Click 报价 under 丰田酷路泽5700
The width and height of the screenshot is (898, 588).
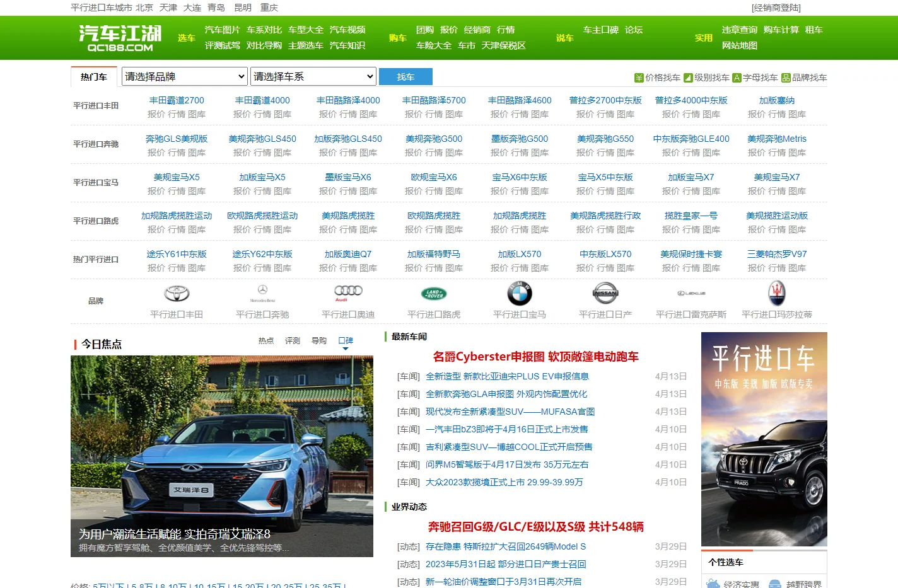[x=414, y=114]
